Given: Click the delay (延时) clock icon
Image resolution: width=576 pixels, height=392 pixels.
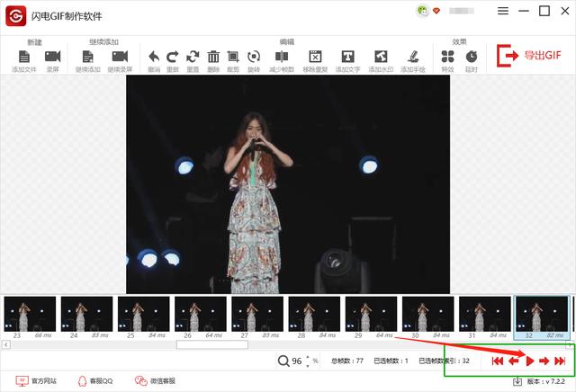Looking at the screenshot, I should click(x=471, y=58).
